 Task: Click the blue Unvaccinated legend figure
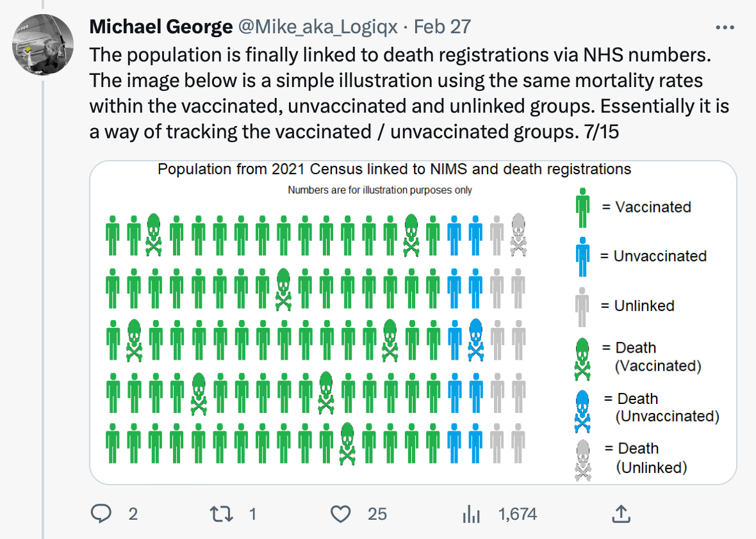(583, 257)
